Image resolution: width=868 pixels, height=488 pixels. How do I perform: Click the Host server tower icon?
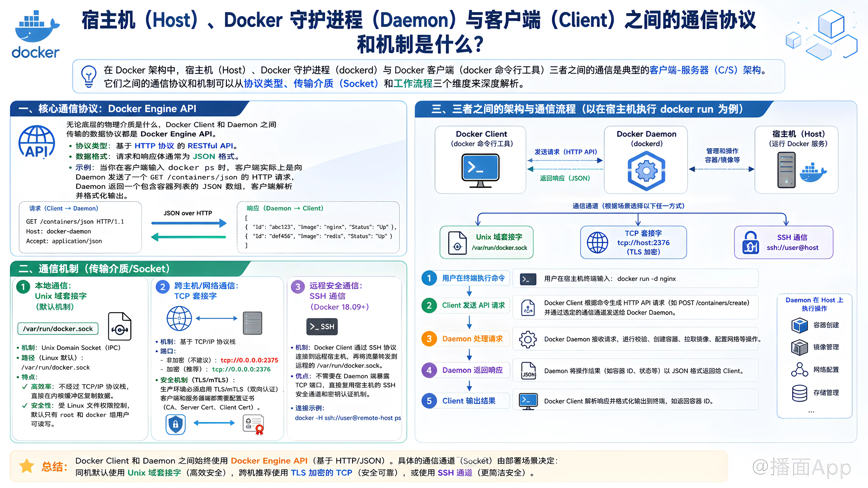pyautogui.click(x=786, y=170)
